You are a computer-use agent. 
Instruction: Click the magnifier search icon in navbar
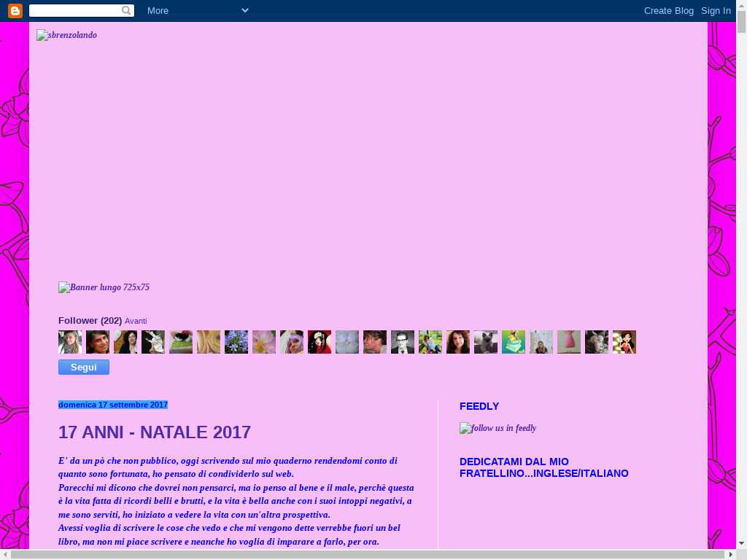[x=127, y=11]
